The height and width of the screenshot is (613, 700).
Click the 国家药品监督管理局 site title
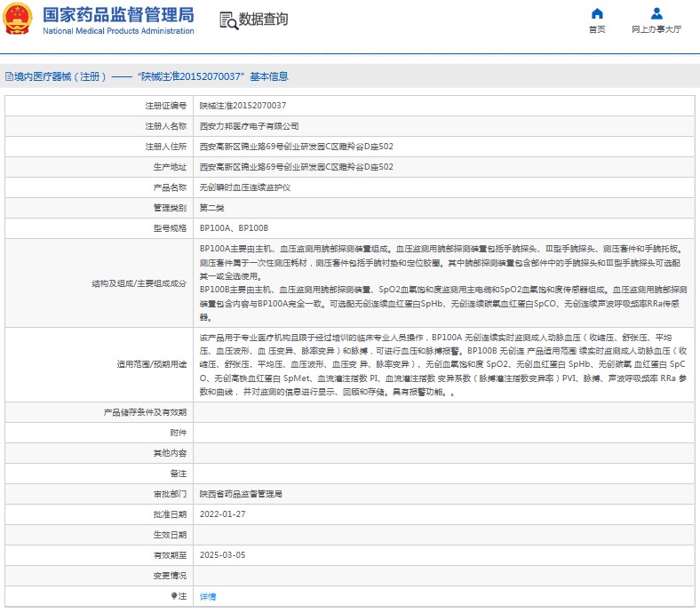pos(118,15)
